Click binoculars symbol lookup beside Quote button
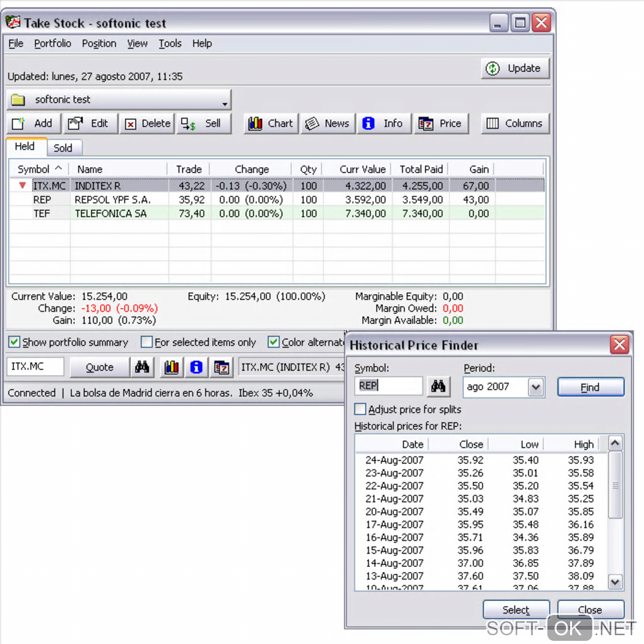Image resolution: width=644 pixels, height=644 pixels. (x=142, y=367)
